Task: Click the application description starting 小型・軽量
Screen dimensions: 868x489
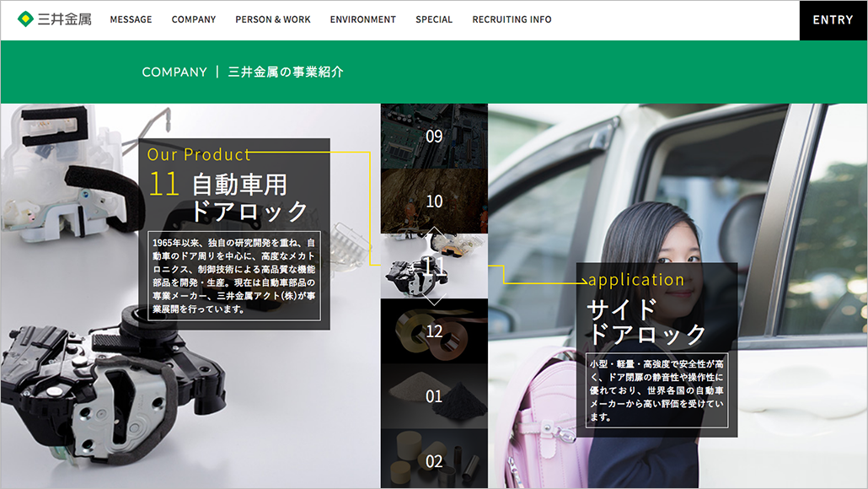Action: click(656, 390)
